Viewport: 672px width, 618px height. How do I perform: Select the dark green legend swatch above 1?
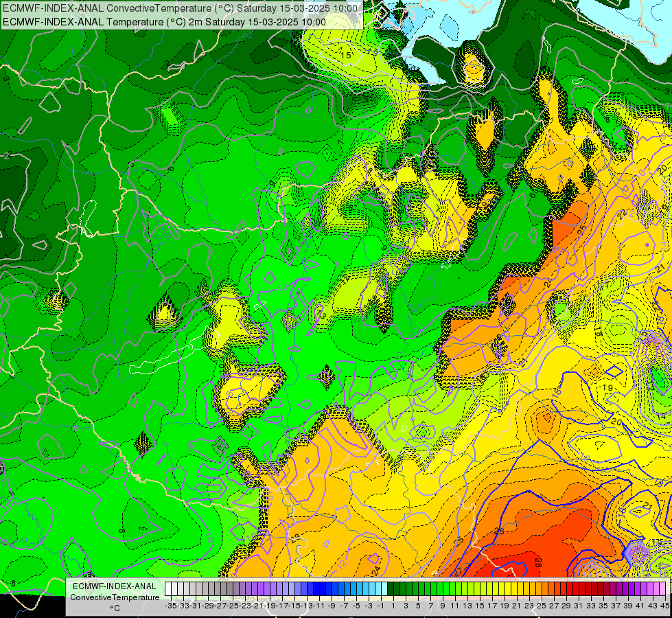point(391,588)
